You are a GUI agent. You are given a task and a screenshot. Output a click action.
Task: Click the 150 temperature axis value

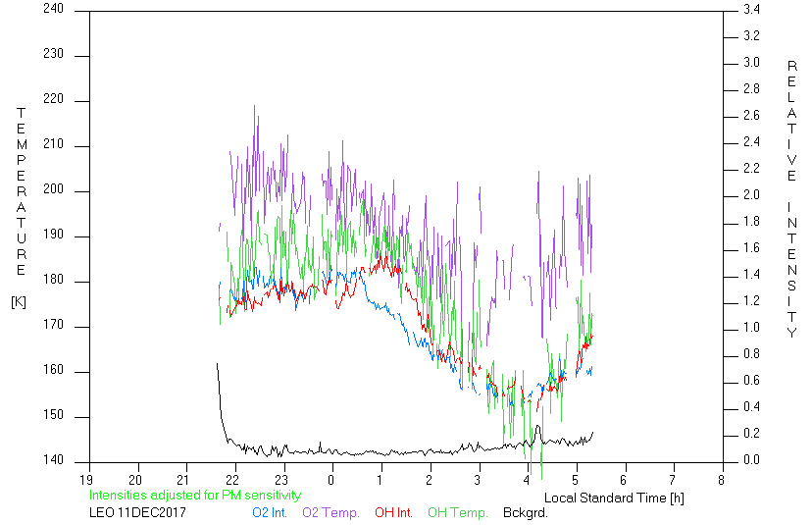tap(53, 415)
